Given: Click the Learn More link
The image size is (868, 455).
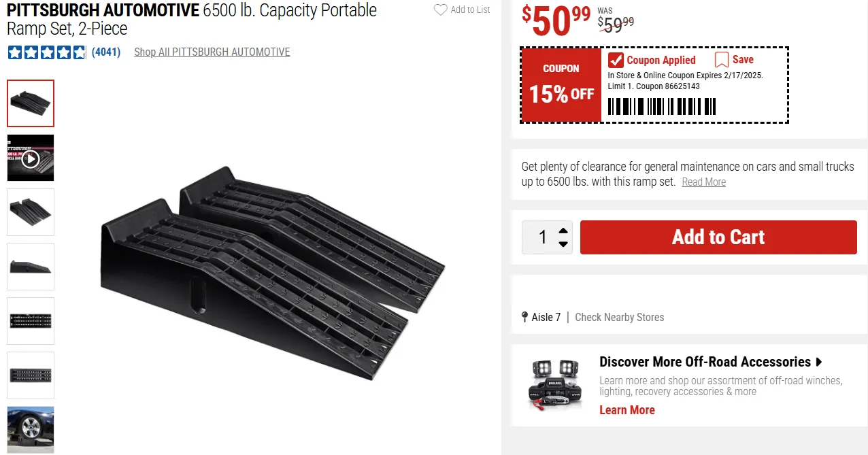Looking at the screenshot, I should click(x=627, y=410).
